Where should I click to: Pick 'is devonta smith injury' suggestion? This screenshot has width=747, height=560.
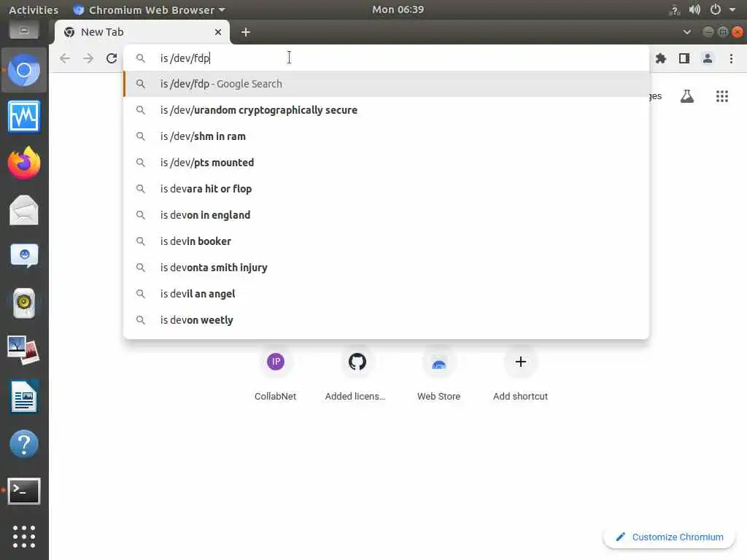point(387,268)
